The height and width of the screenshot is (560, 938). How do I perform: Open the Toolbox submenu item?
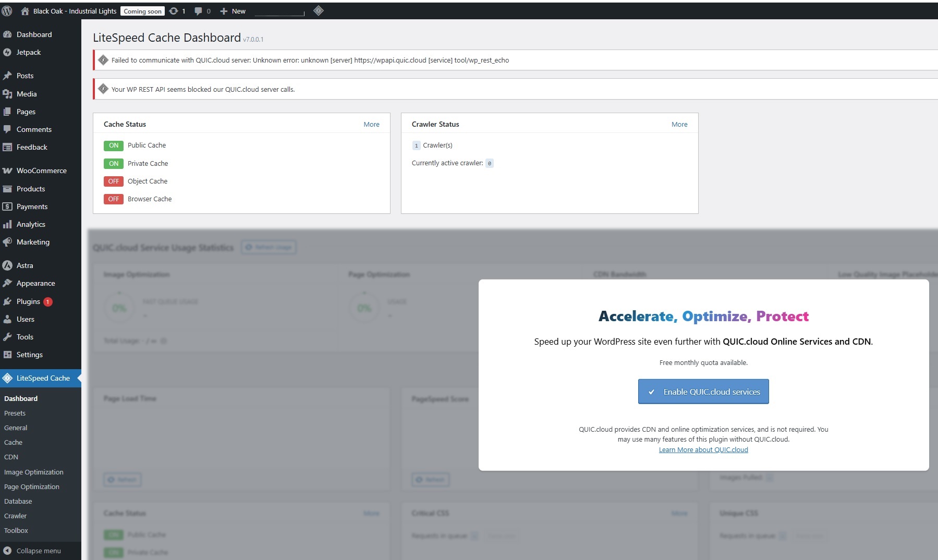[x=16, y=530]
